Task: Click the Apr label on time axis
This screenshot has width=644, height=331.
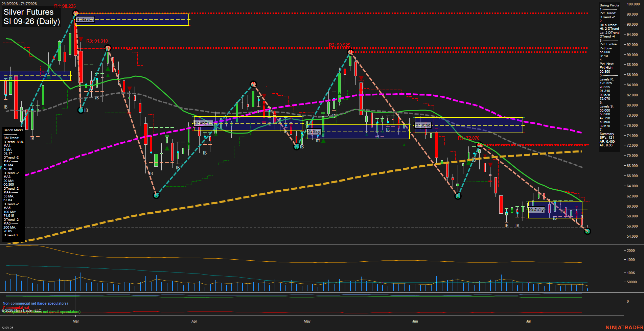Action: pos(194,321)
